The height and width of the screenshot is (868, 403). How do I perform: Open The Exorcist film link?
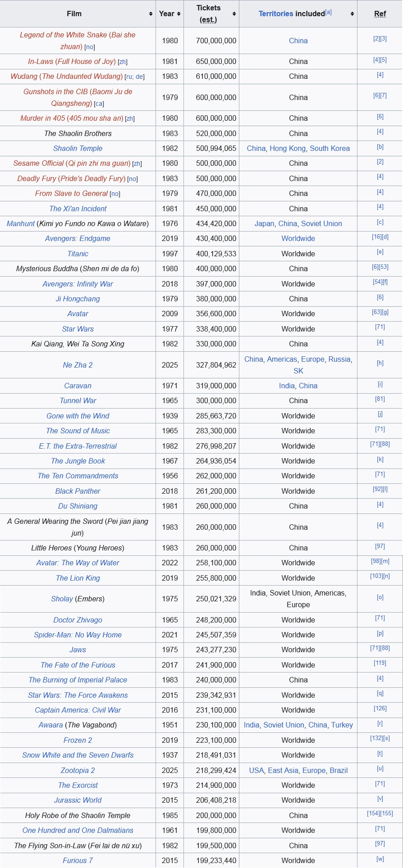click(x=78, y=785)
